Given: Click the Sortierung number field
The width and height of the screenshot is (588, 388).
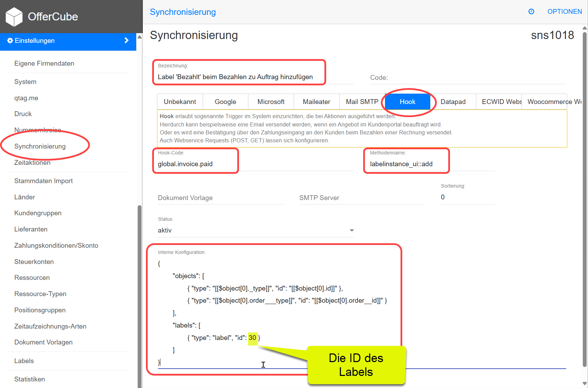Looking at the screenshot, I should (468, 197).
